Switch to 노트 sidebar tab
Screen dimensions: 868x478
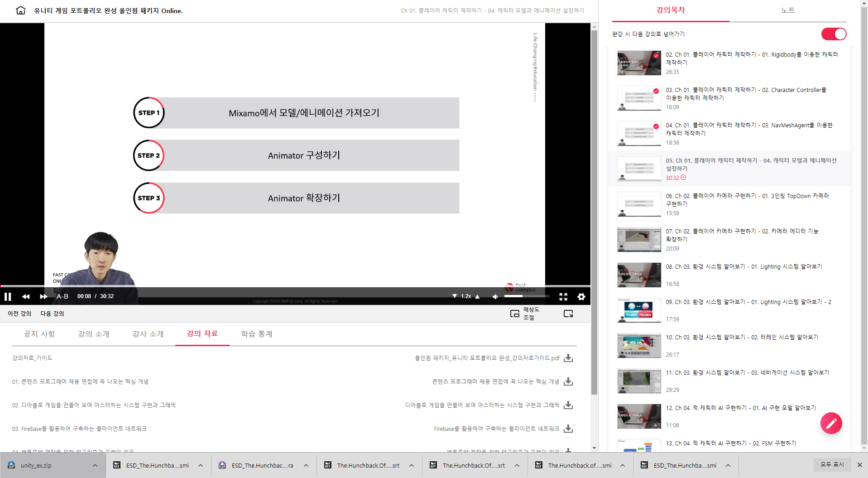tap(788, 10)
